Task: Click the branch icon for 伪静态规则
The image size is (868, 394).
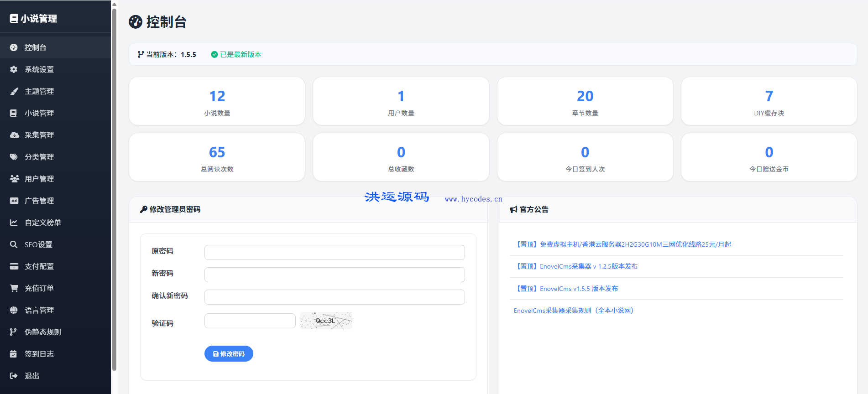Action: [x=13, y=332]
